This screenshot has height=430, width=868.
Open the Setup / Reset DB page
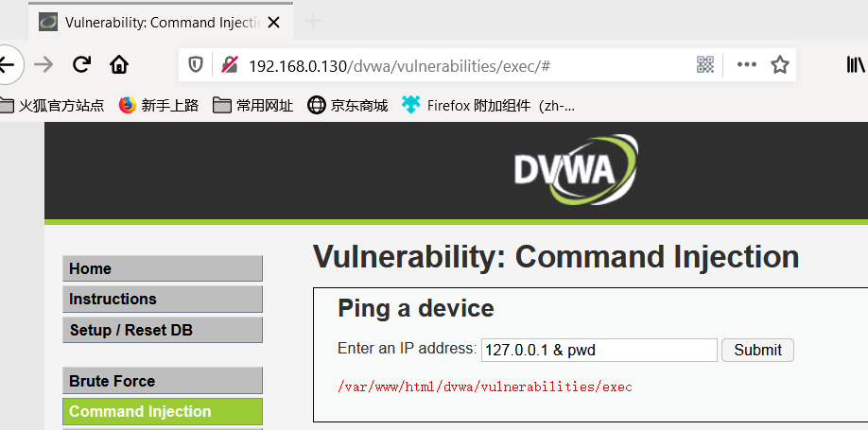(x=163, y=330)
